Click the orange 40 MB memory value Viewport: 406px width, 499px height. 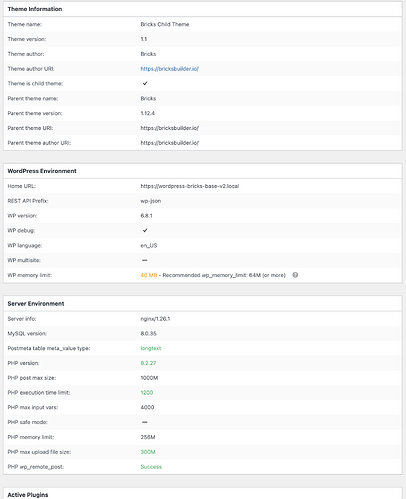[149, 275]
